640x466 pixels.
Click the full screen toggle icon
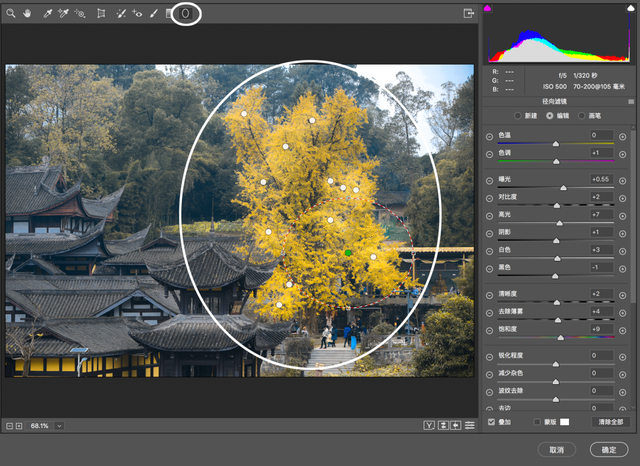click(469, 13)
